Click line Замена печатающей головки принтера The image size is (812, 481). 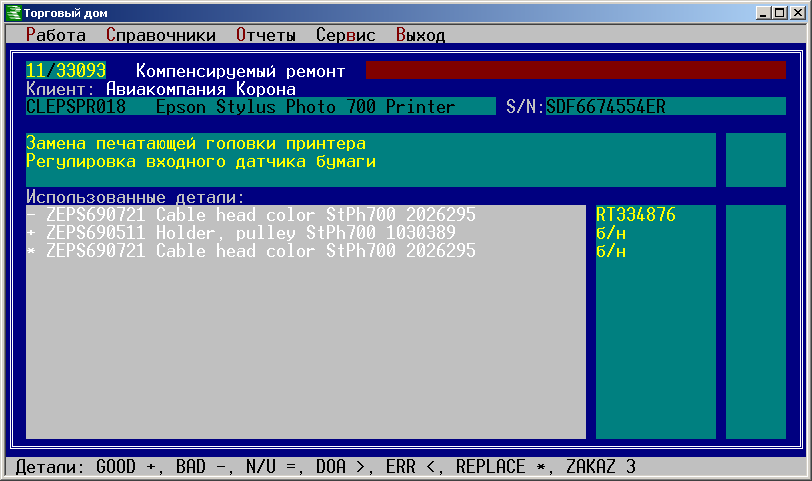pyautogui.click(x=196, y=142)
